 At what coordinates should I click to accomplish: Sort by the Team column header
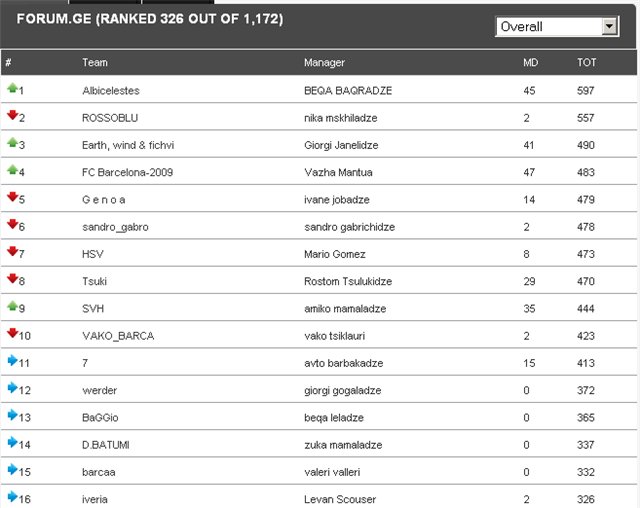point(95,62)
